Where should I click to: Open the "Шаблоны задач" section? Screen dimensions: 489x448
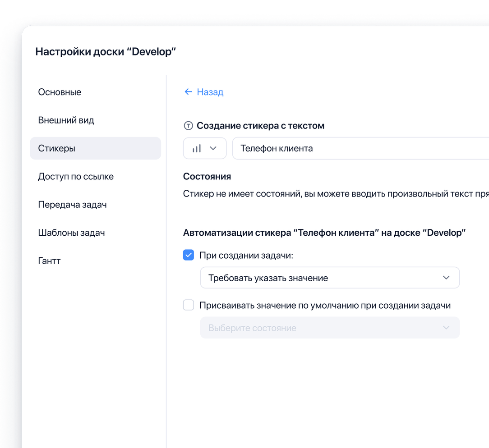71,233
